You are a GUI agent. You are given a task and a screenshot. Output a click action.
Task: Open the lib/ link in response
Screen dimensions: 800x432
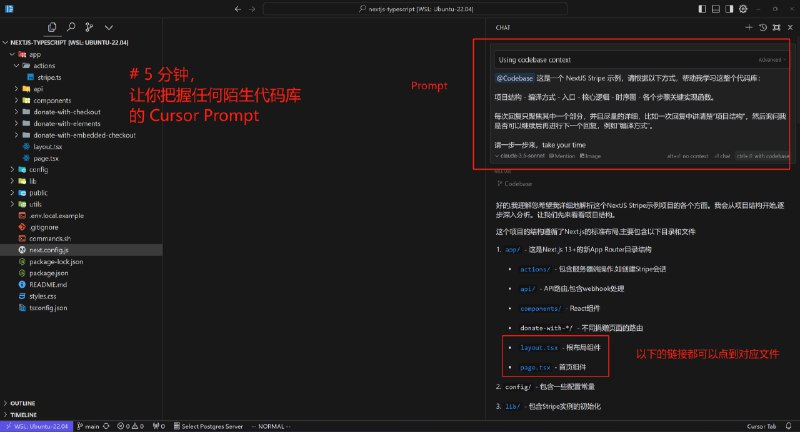(513, 406)
